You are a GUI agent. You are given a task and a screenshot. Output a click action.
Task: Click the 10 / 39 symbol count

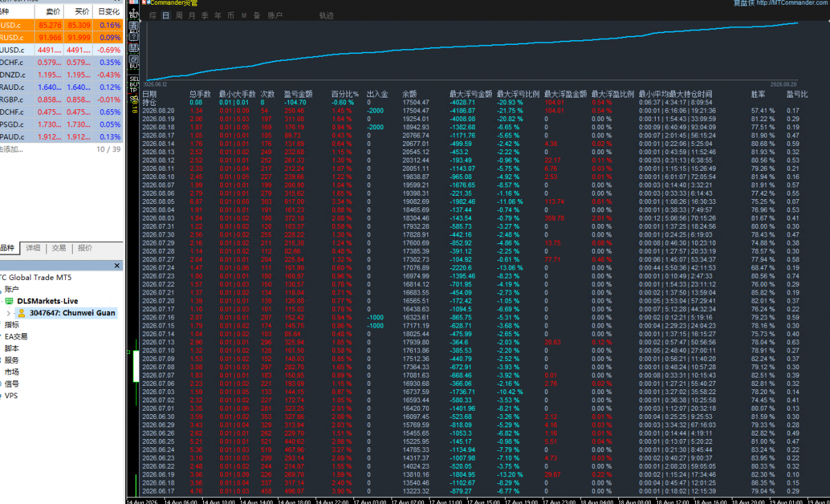tap(110, 149)
